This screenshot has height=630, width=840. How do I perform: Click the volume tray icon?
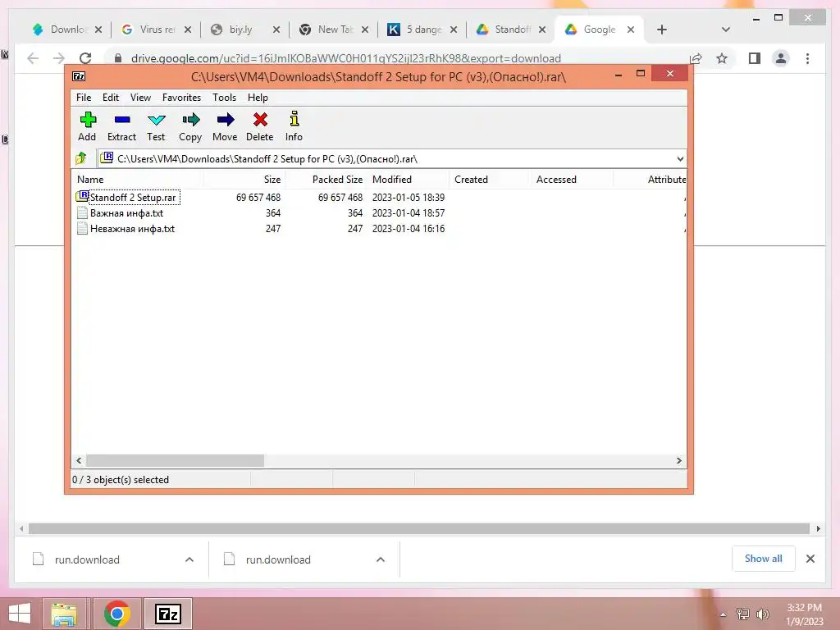(x=762, y=614)
